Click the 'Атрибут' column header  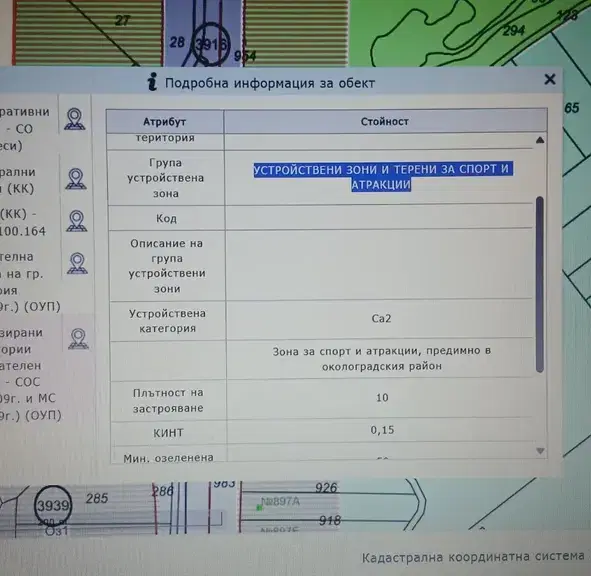tap(165, 122)
